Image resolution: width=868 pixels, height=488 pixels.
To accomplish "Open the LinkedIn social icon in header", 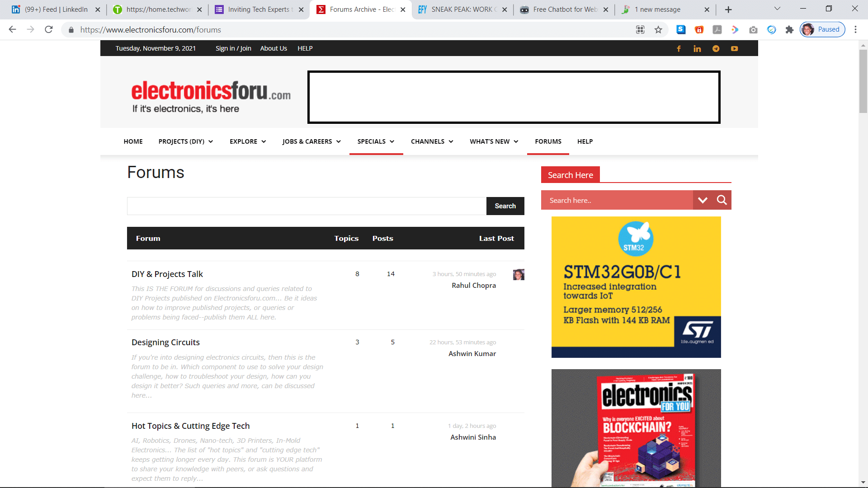I will click(697, 49).
